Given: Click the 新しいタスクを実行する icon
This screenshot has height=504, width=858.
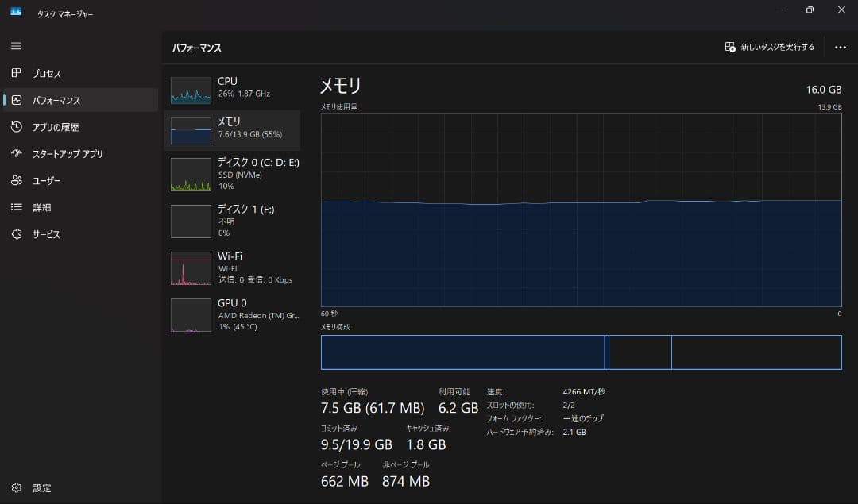Looking at the screenshot, I should 730,47.
